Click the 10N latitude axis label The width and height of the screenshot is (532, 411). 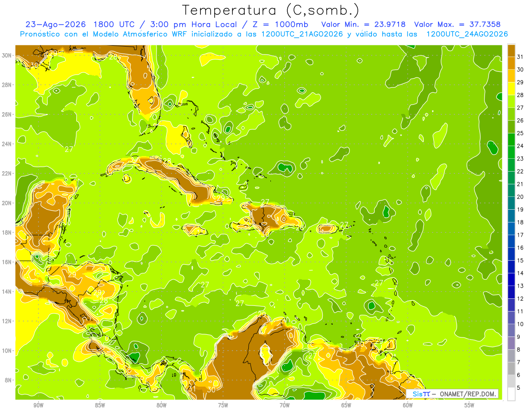(x=7, y=350)
